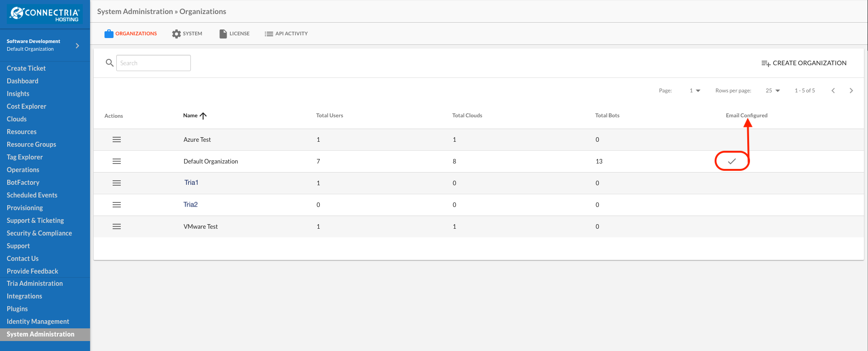The image size is (868, 351).
Task: Go to previous page arrow
Action: (x=833, y=91)
